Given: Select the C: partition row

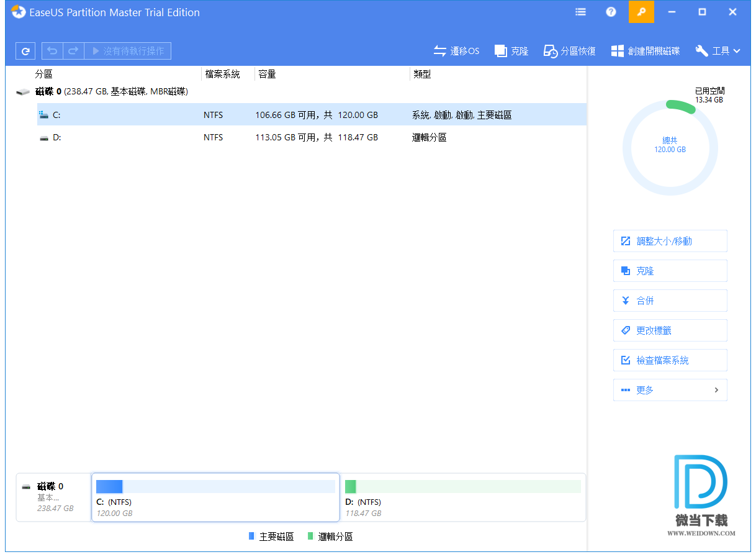Looking at the screenshot, I should point(312,115).
